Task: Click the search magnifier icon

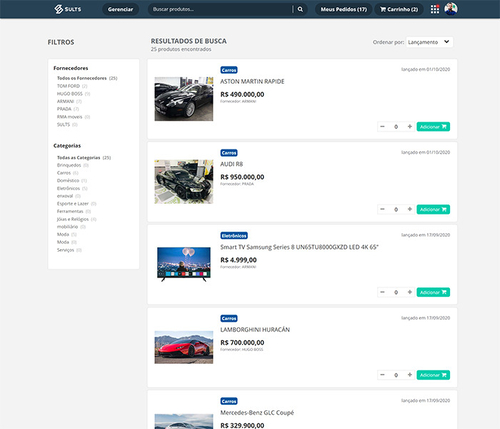Action: click(300, 9)
